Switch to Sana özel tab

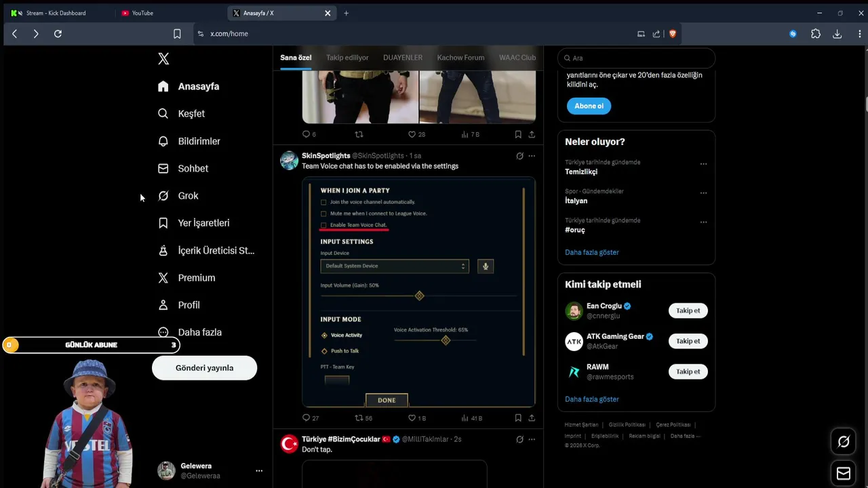point(296,58)
